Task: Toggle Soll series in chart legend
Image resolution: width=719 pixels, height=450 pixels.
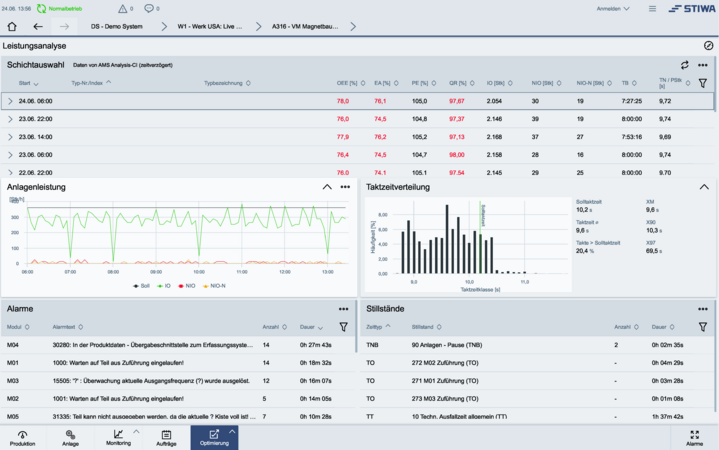Action: click(x=141, y=286)
